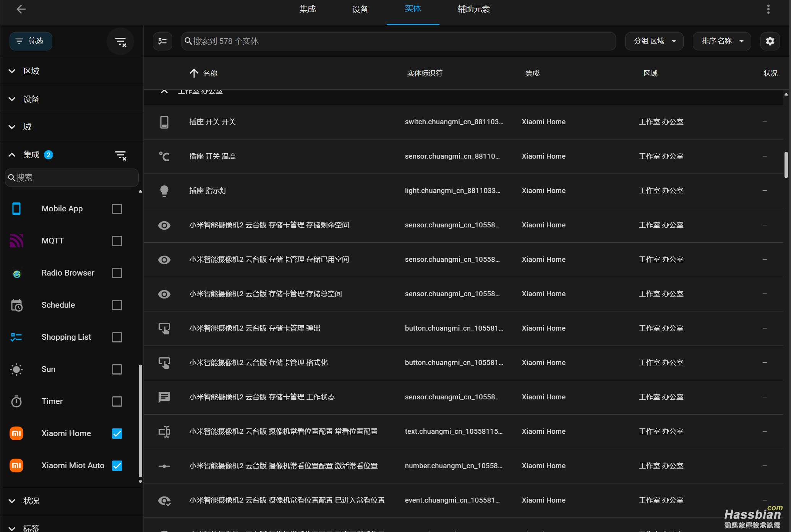Uncheck the Xiaomi Miot Auto checkbox

(x=117, y=465)
